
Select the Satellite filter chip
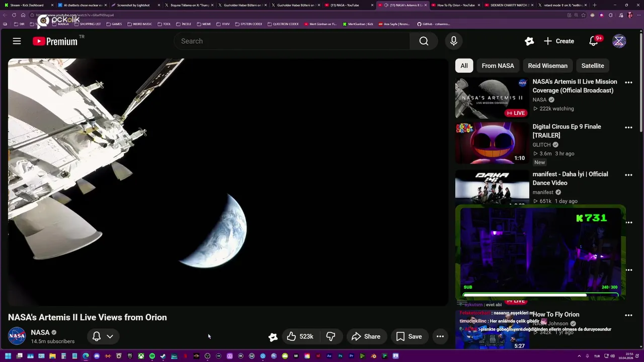(x=592, y=66)
